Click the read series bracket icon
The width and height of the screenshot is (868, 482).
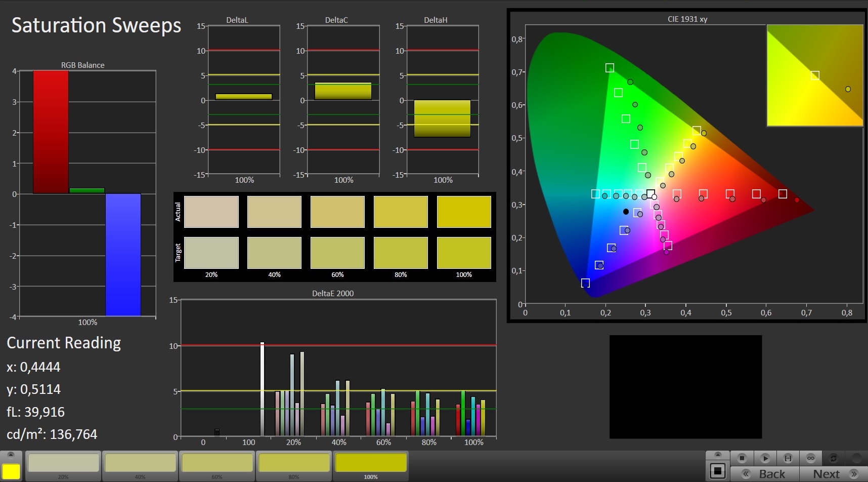(x=788, y=458)
